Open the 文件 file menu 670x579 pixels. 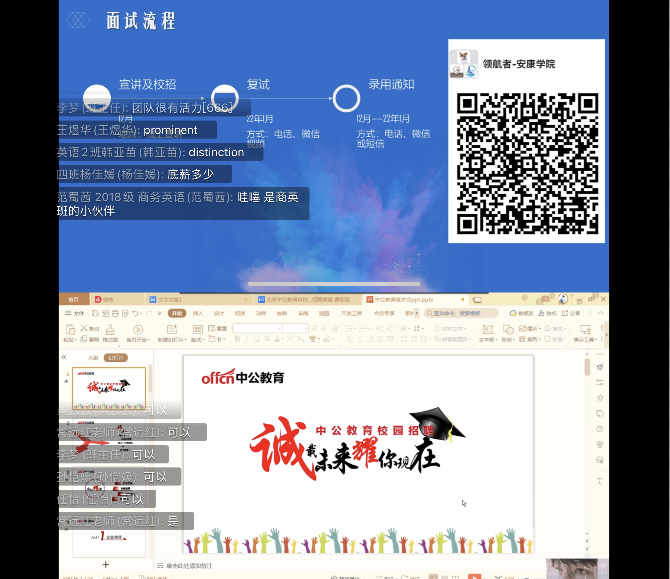pyautogui.click(x=76, y=313)
